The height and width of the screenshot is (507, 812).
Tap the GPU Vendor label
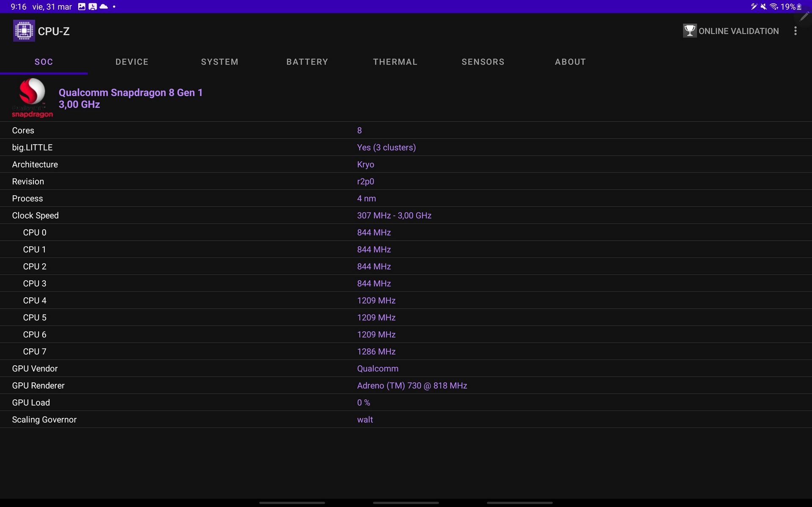pos(35,369)
